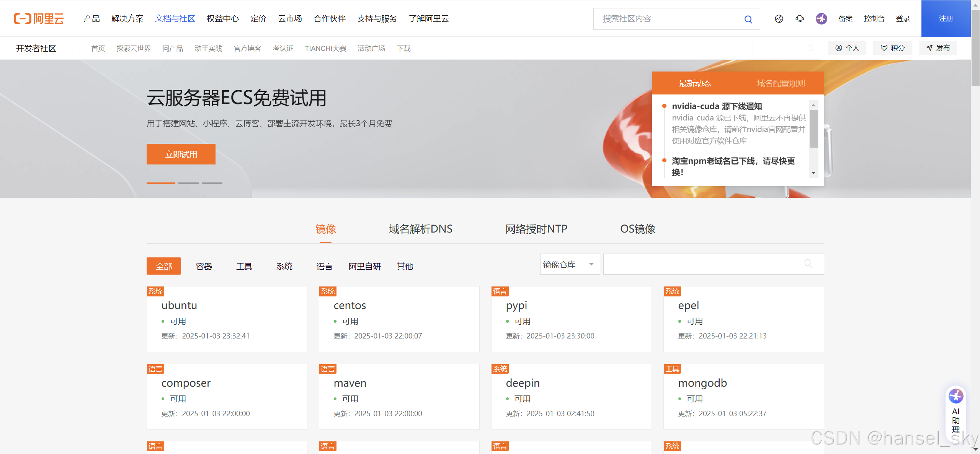The height and width of the screenshot is (454, 980).
Task: Switch to 域名配置规则 tab
Action: tap(781, 83)
